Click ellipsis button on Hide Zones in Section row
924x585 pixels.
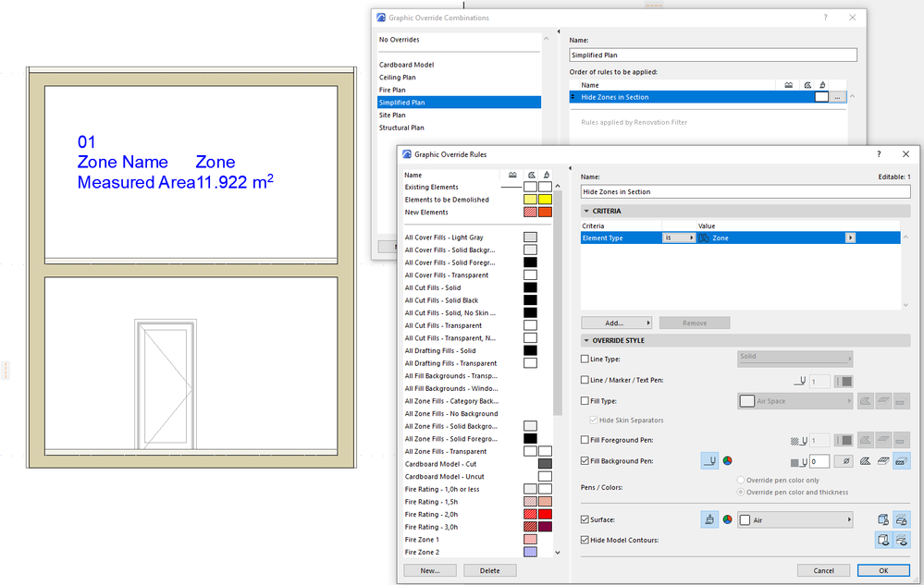(837, 98)
